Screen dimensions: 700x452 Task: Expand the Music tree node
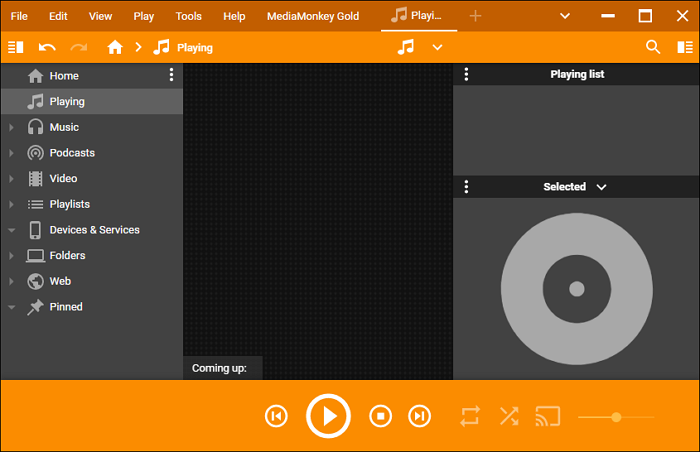pyautogui.click(x=11, y=127)
